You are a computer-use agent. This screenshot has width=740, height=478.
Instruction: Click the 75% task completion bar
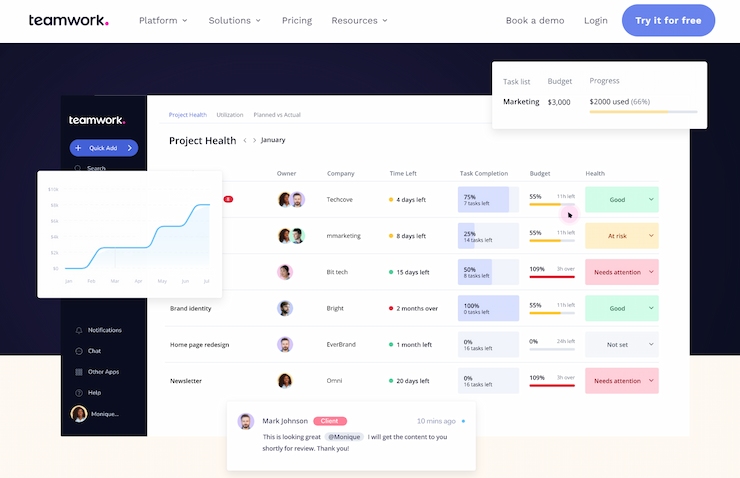pos(488,200)
